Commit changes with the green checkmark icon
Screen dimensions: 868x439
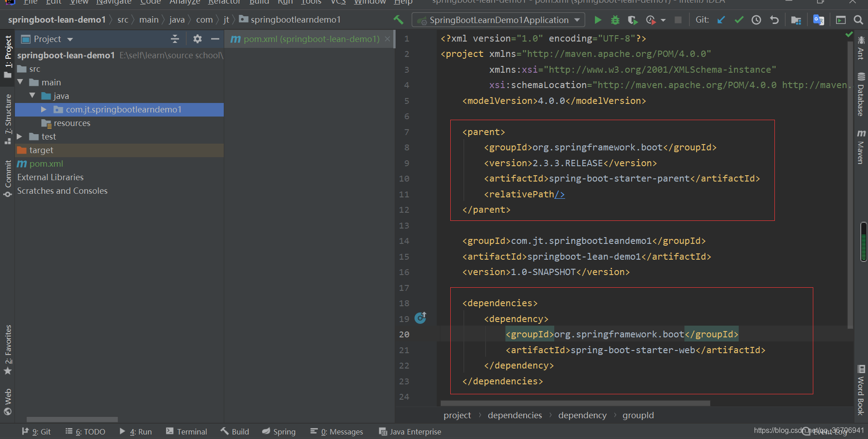[x=739, y=20]
